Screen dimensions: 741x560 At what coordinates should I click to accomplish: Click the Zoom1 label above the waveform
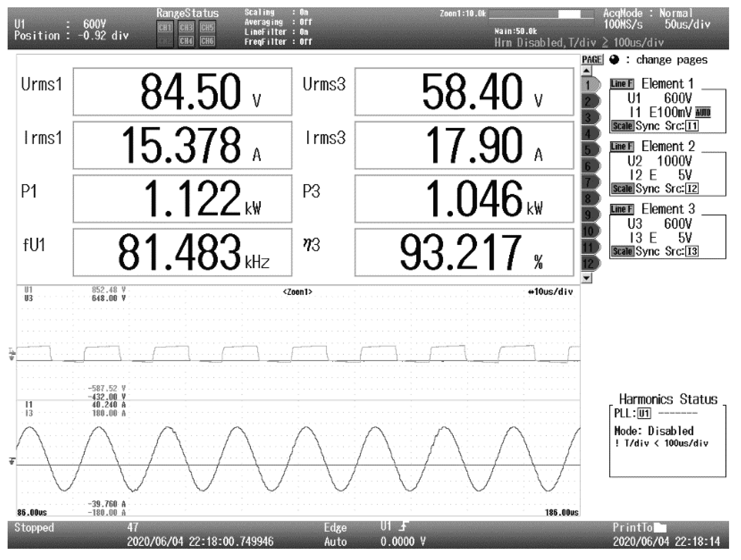(x=297, y=292)
